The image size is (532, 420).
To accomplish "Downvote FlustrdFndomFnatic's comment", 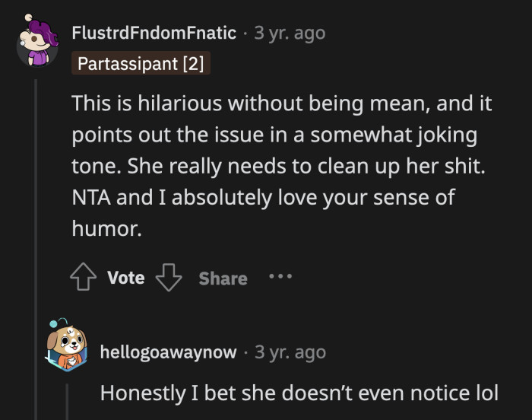I will coord(168,278).
